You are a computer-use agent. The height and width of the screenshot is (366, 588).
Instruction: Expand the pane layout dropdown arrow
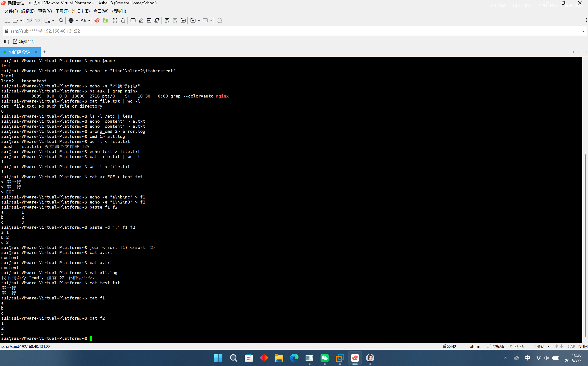click(211, 21)
